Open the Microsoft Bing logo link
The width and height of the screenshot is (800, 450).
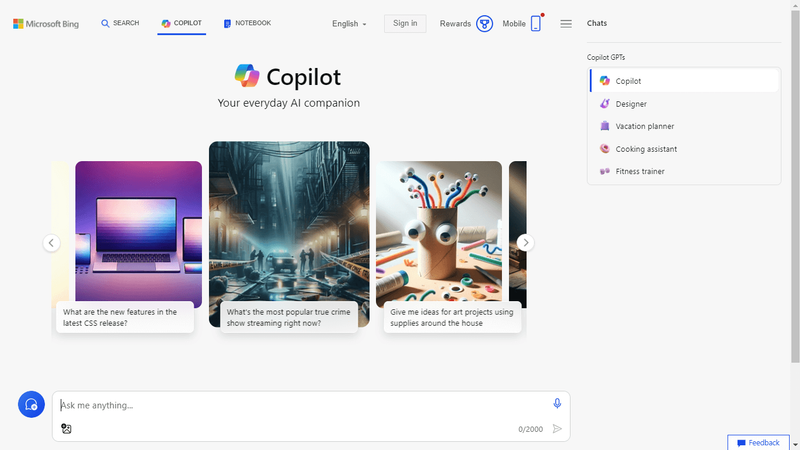[x=46, y=24]
